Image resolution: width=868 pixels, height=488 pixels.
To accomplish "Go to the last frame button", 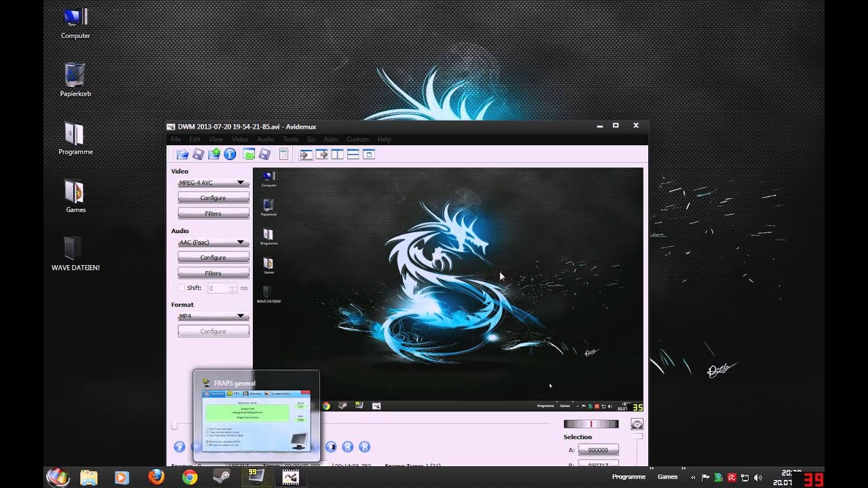I will coord(364,447).
